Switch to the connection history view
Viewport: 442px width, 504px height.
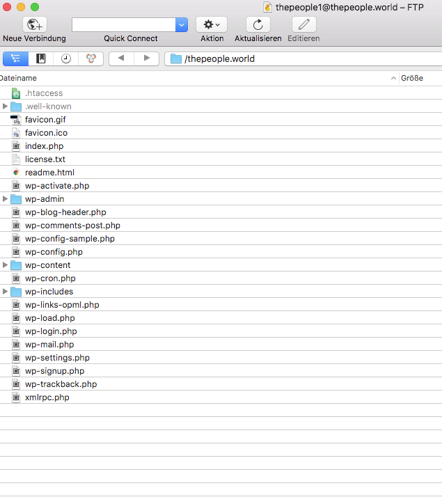pyautogui.click(x=65, y=58)
